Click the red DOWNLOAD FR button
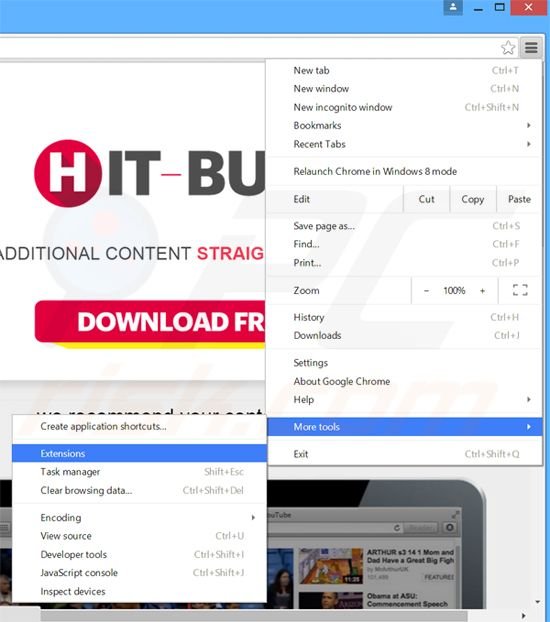The height and width of the screenshot is (622, 550). [x=150, y=321]
